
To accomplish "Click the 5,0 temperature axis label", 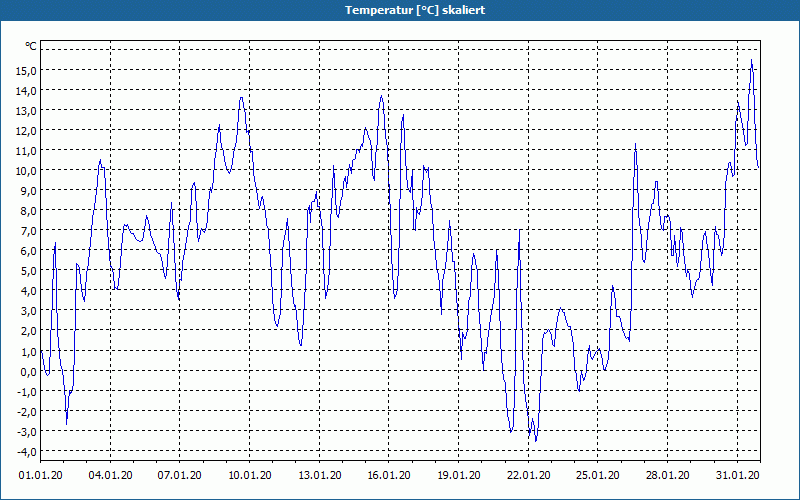I will coord(29,271).
